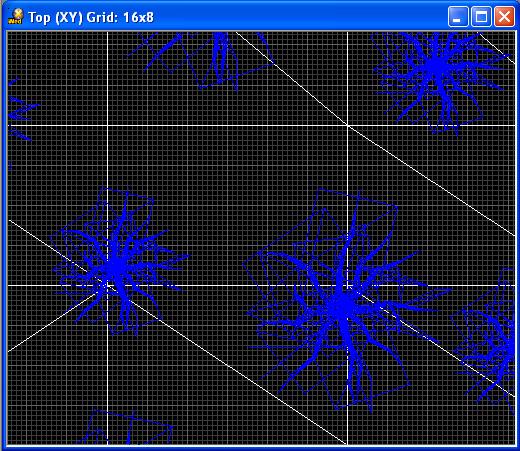520x451 pixels.
Task: Close the Top (XY) Grid window
Action: coord(504,16)
